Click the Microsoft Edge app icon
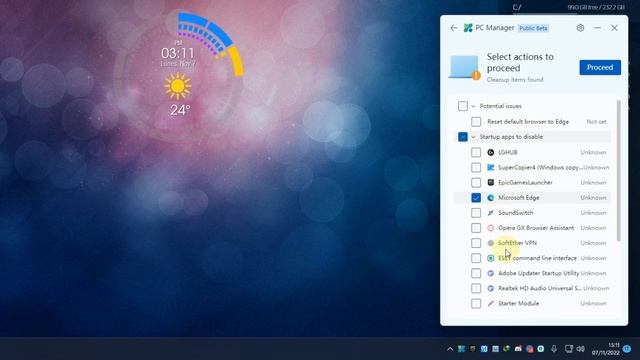Image resolution: width=640 pixels, height=360 pixels. point(491,198)
